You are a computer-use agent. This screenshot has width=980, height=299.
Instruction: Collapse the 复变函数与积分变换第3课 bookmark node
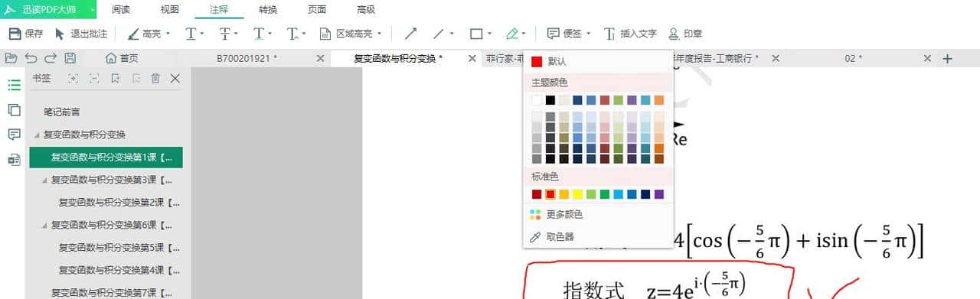tap(44, 180)
